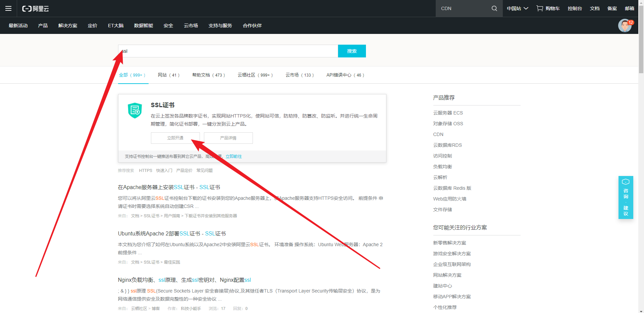Select the 云栖社区 (999+) tab
This screenshot has height=313, width=644.
256,75
